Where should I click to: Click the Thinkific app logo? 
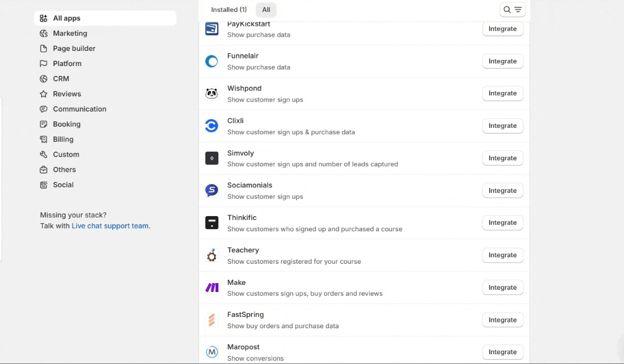pos(212,223)
